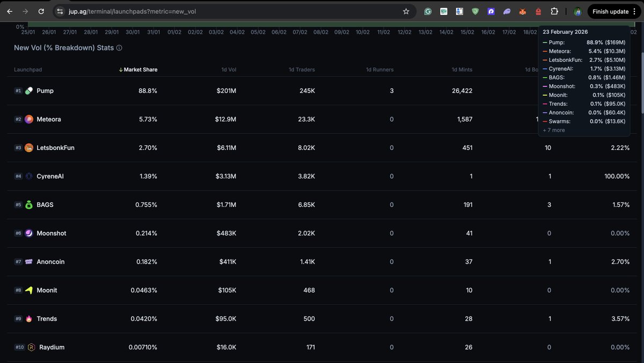The width and height of the screenshot is (644, 363).
Task: Open the CyreneAI launchpad row
Action: coord(322,176)
